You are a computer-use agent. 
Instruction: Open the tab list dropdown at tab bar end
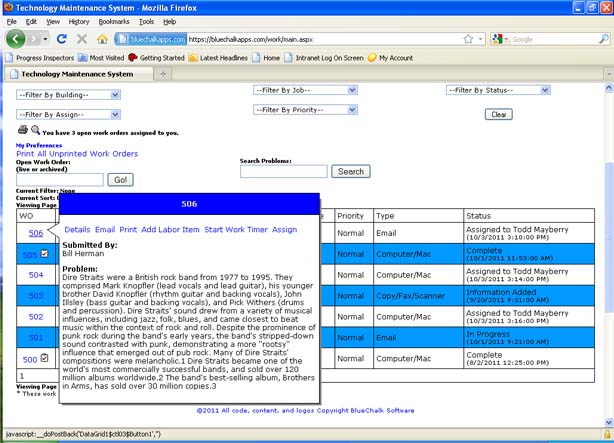[609, 74]
